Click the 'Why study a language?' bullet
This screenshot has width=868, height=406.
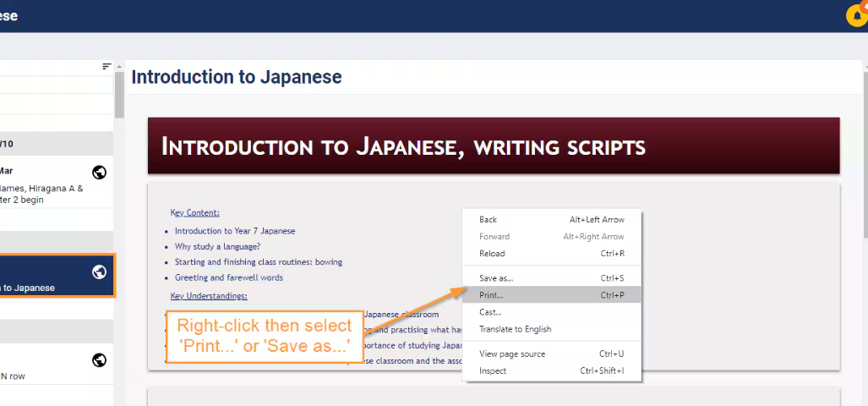[217, 246]
